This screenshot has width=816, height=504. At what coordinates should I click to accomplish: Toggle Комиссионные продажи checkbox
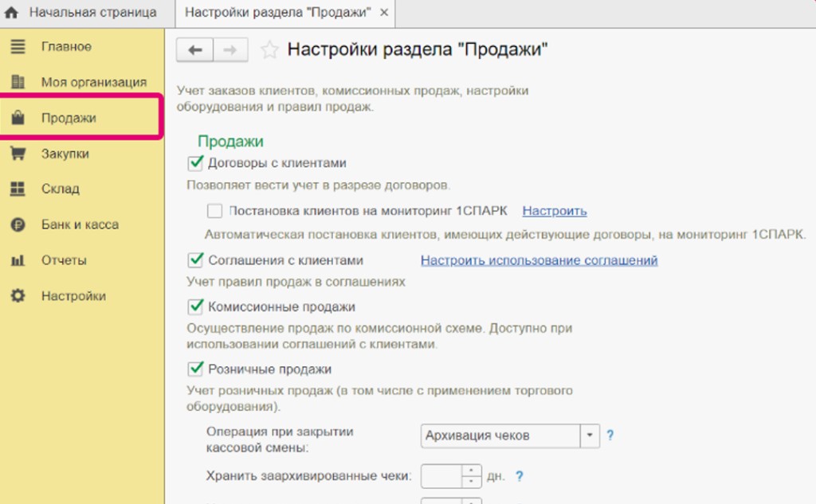coord(194,307)
